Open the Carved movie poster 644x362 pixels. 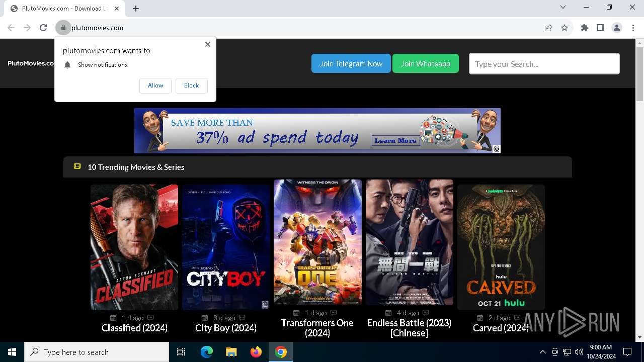click(501, 247)
